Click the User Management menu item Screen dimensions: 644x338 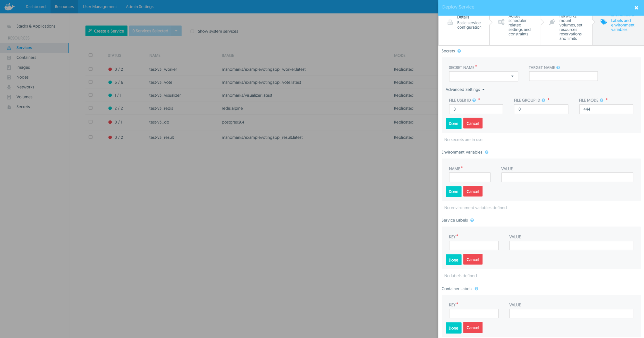tap(100, 7)
